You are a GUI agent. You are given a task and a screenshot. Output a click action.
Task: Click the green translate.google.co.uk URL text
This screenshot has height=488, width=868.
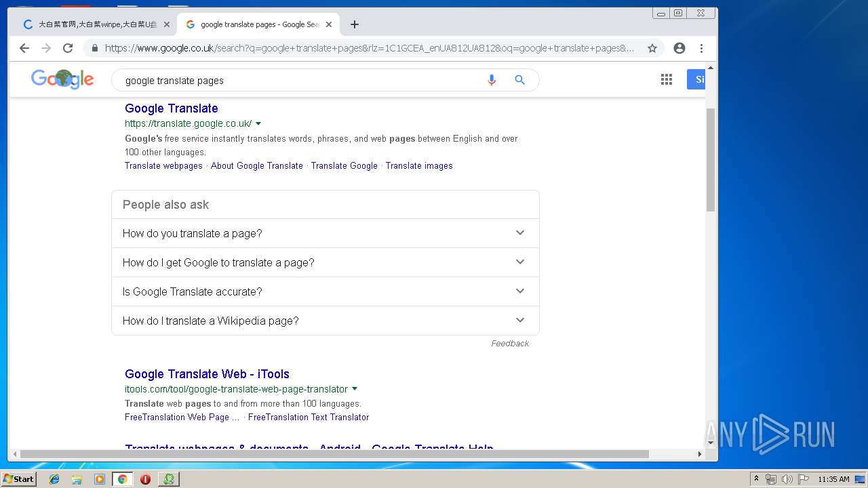tap(189, 124)
